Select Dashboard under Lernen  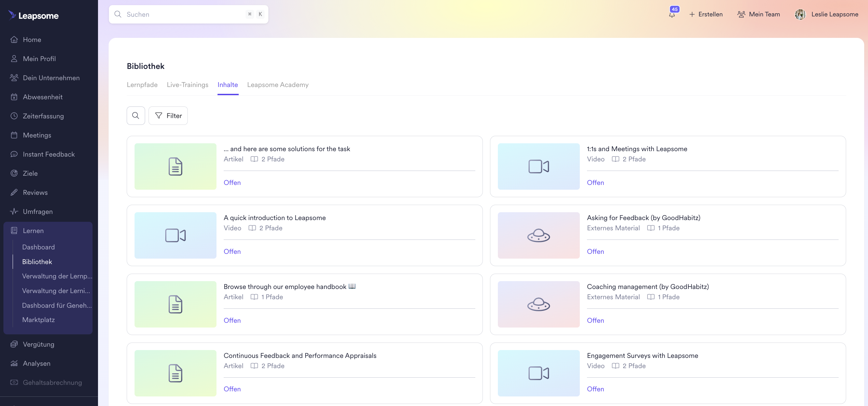[38, 247]
